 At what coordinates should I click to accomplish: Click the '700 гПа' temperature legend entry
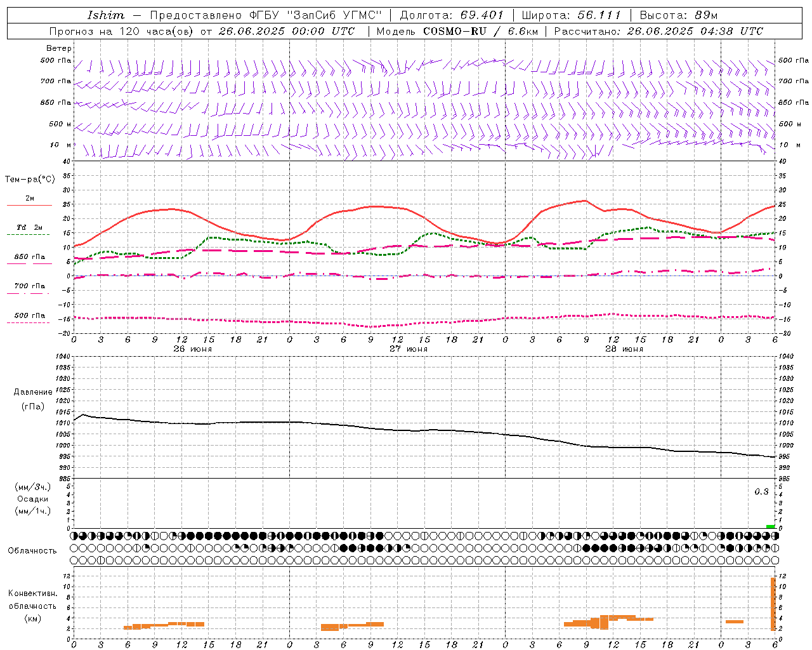tap(29, 286)
